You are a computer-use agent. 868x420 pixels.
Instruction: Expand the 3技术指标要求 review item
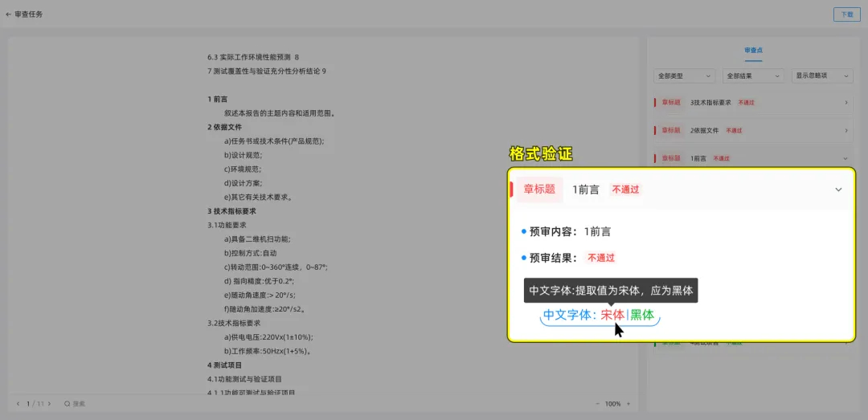tap(845, 103)
